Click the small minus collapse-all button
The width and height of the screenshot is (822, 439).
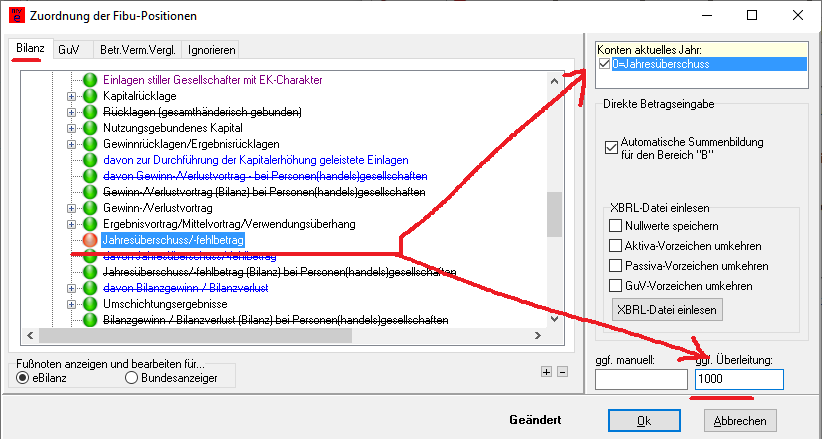(561, 371)
